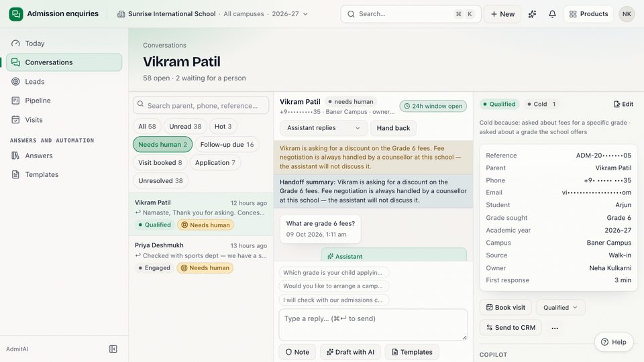Click Search parent, phone, reference field
Viewport: 644px width, 362px height.
pyautogui.click(x=201, y=105)
